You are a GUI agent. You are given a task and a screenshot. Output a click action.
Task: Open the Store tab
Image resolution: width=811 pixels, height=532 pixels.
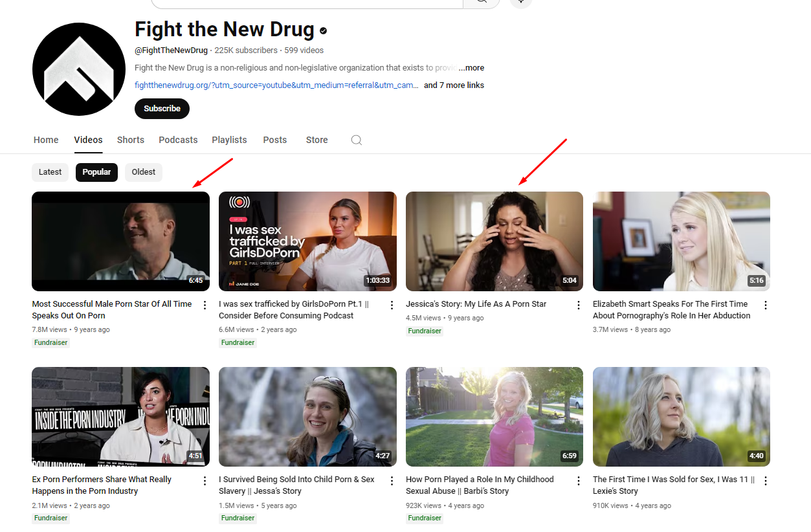(x=317, y=140)
